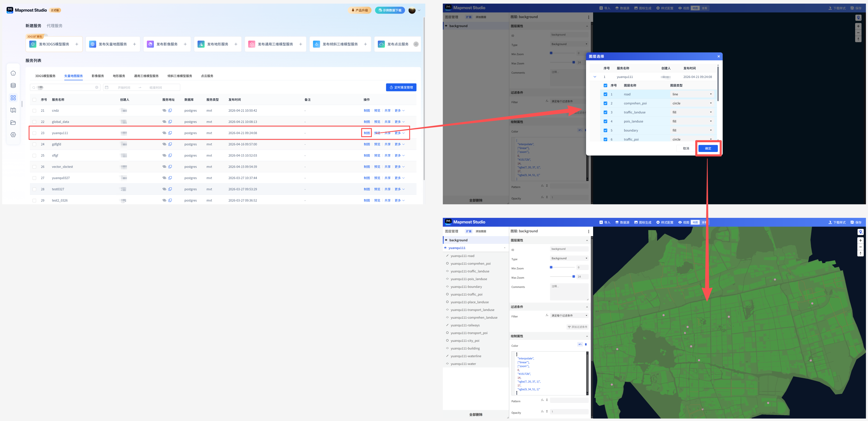The height and width of the screenshot is (421, 868).
Task: Open the 更多 menu for the cndz row
Action: coord(400,110)
